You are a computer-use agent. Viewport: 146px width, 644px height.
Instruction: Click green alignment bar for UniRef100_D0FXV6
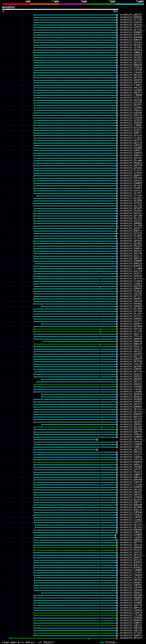pos(76,329)
